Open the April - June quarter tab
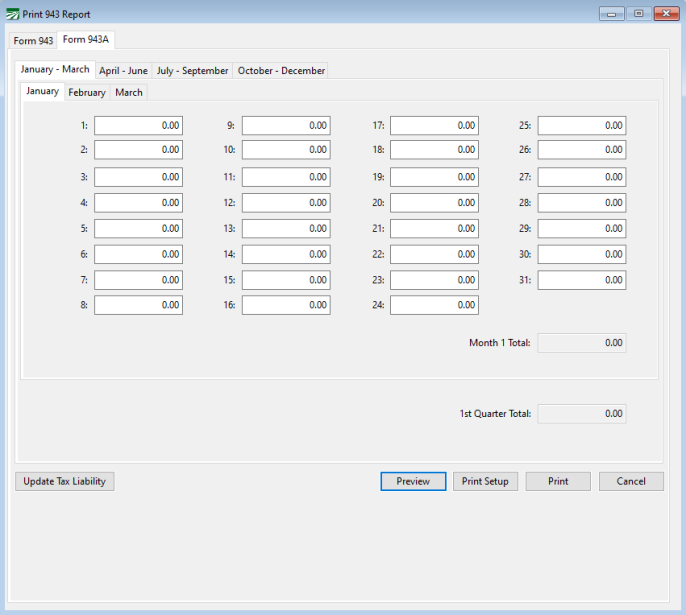The image size is (686, 615). [x=123, y=70]
